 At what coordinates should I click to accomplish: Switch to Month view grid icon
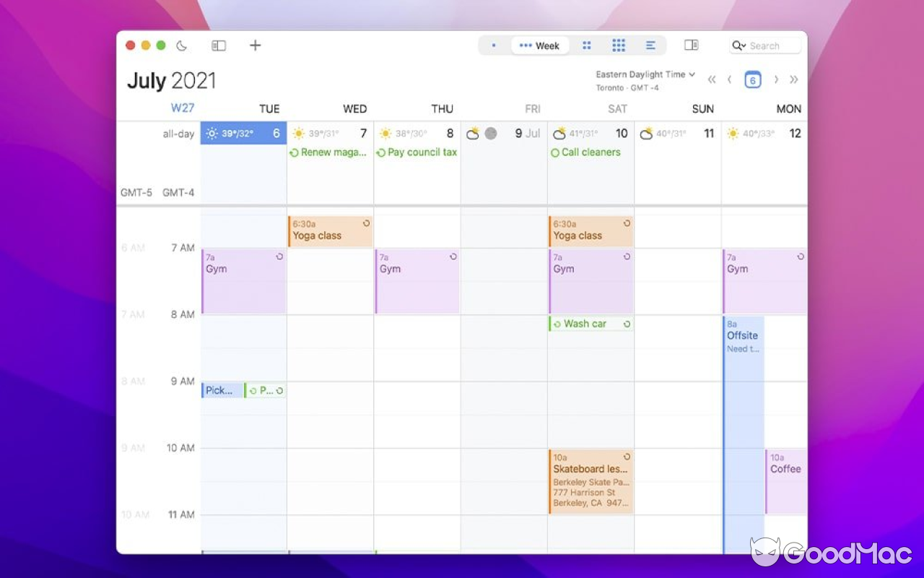tap(587, 45)
